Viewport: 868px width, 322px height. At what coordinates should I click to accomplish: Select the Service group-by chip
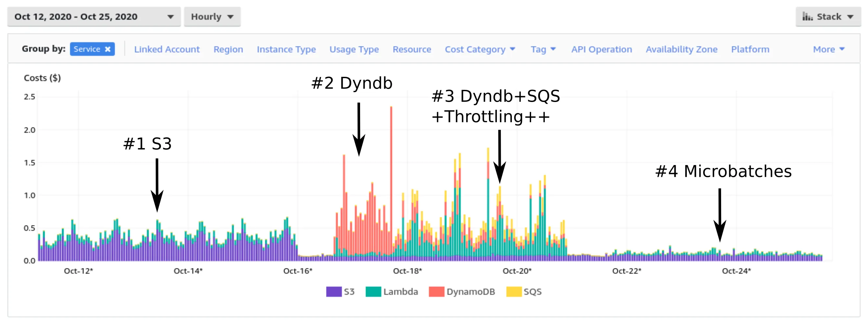pyautogui.click(x=92, y=49)
